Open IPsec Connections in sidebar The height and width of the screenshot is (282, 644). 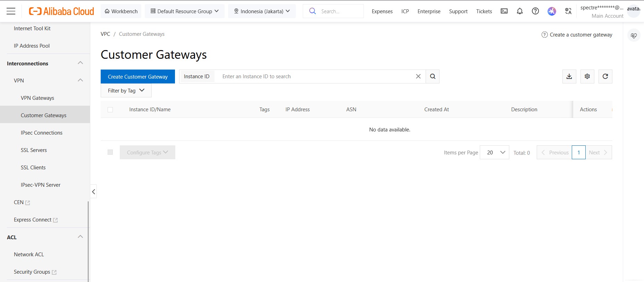[42, 133]
